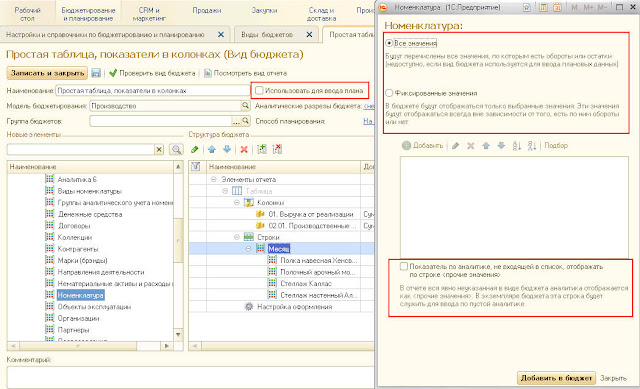Click into the Комментарий text field

click(190, 377)
